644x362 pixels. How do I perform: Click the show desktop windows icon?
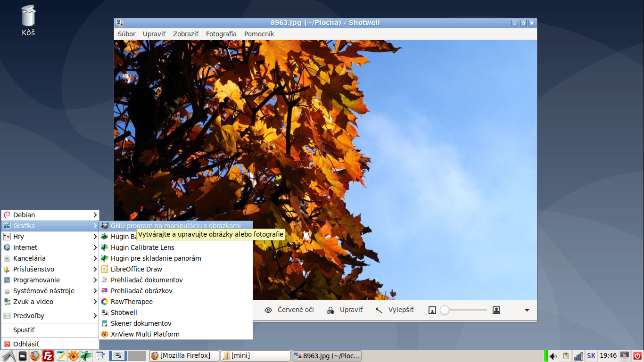click(100, 356)
